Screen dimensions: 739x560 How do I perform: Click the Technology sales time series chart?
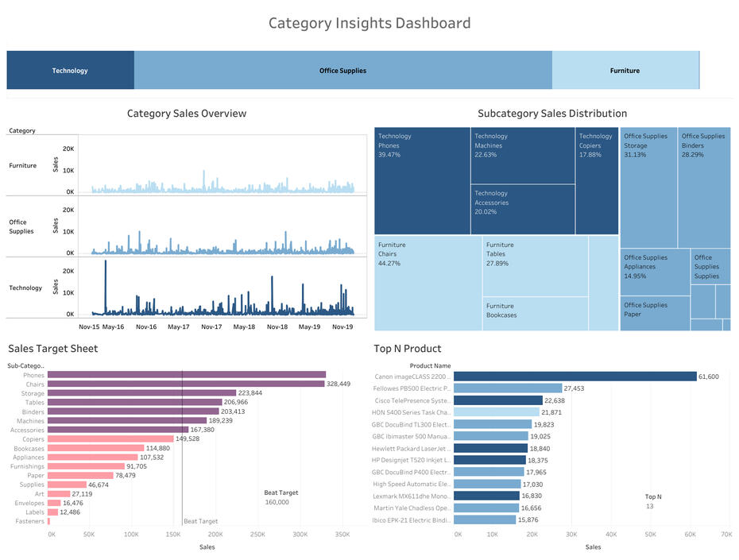[222, 288]
